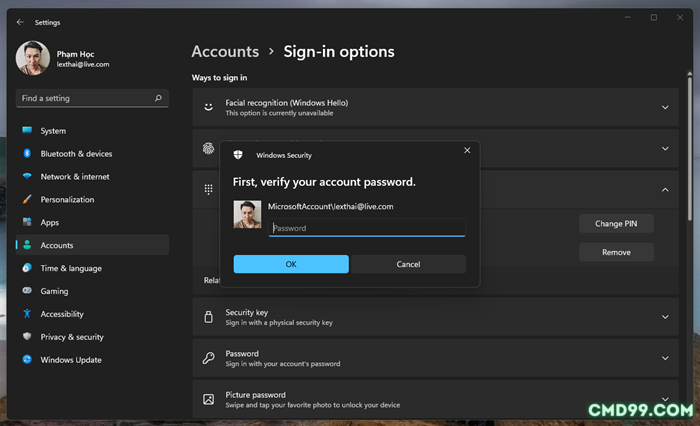Select Windows Update in sidebar
This screenshot has width=700, height=426.
tap(92, 359)
